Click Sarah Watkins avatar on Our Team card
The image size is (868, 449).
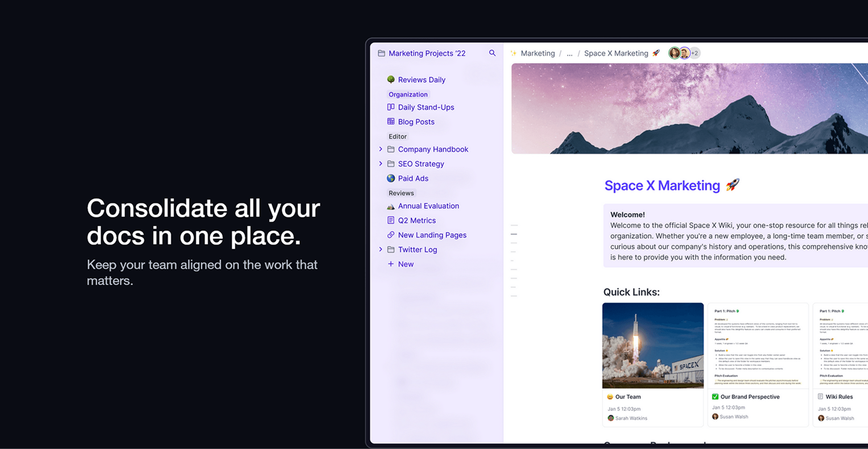coord(611,418)
